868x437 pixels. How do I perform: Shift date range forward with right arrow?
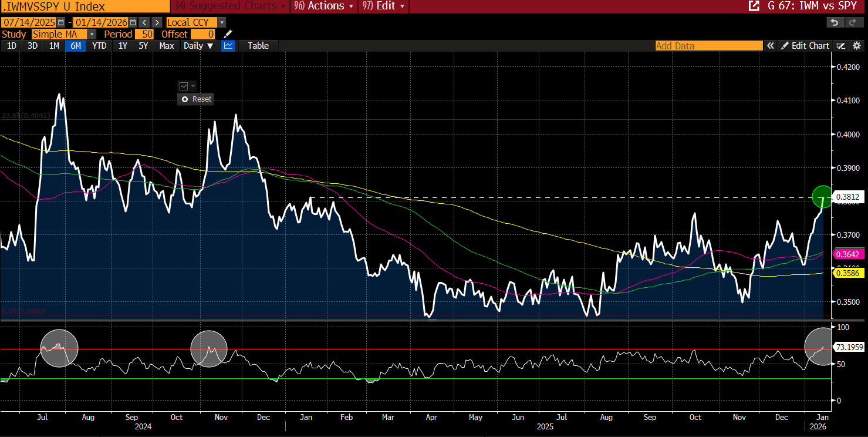(x=157, y=22)
